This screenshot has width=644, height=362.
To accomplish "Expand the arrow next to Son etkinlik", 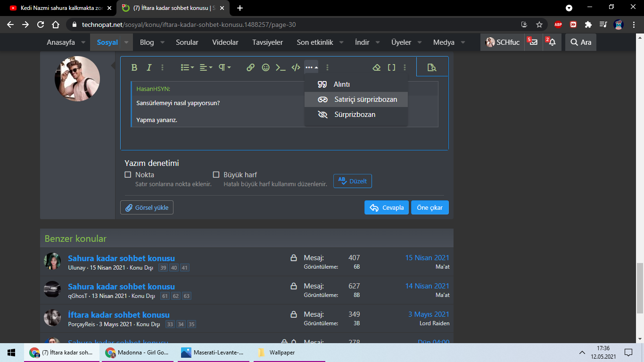I will [341, 42].
